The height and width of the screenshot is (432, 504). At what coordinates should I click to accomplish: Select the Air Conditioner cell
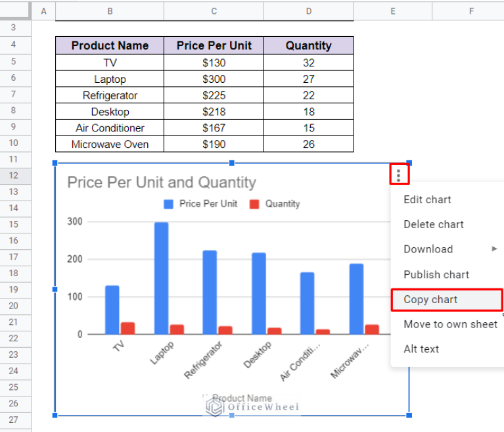coord(110,128)
